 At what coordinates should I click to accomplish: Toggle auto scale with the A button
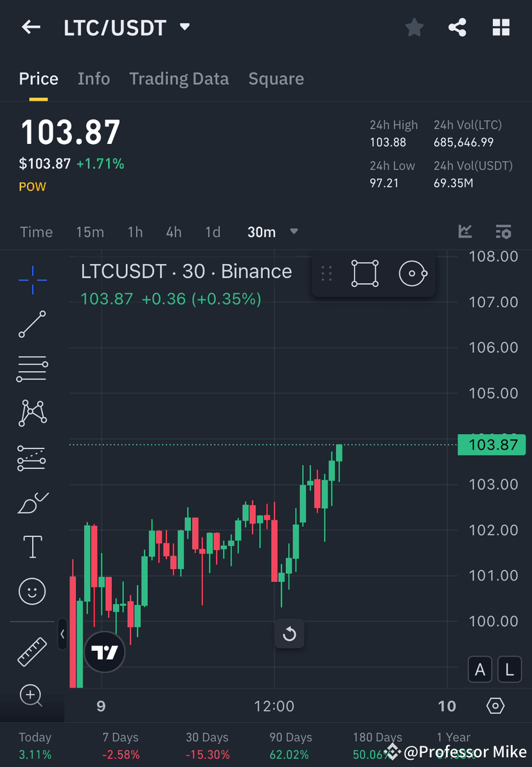click(480, 669)
